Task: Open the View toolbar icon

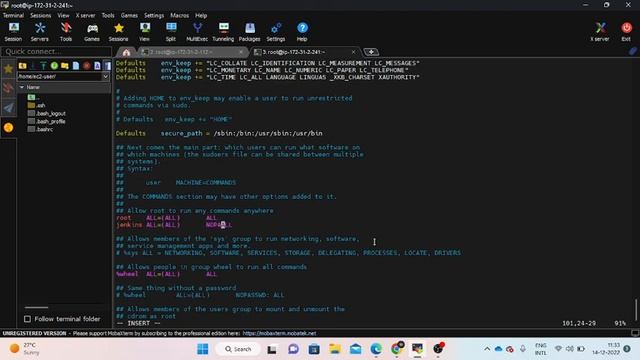Action: [x=144, y=32]
